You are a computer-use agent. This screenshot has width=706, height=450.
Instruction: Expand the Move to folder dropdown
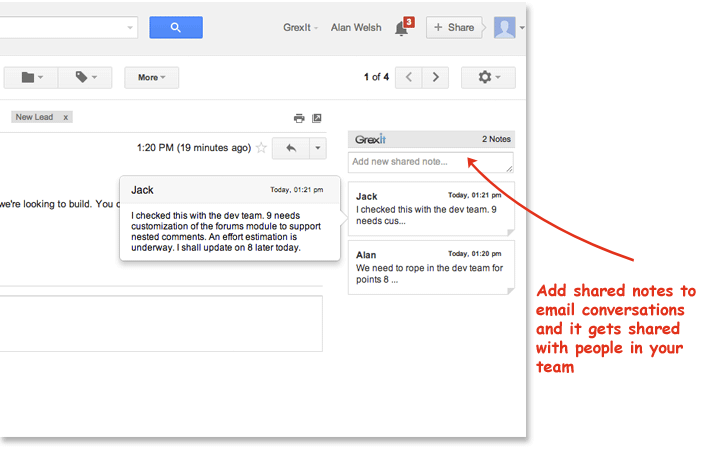(31, 77)
